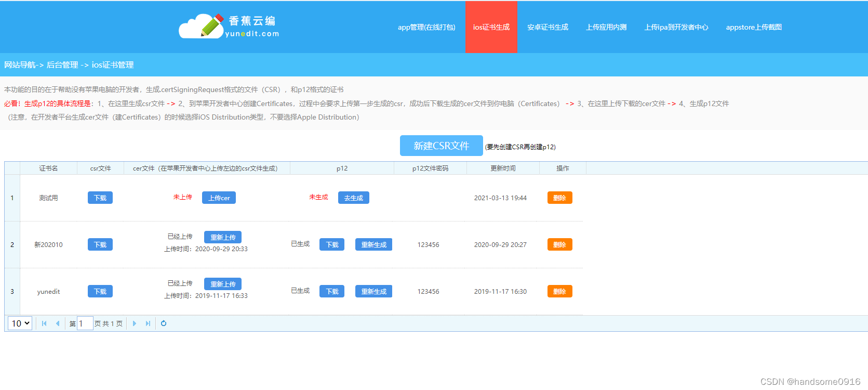Image resolution: width=868 pixels, height=390 pixels.
Task: Open app管理(在线打包) menu item
Action: pyautogui.click(x=426, y=27)
